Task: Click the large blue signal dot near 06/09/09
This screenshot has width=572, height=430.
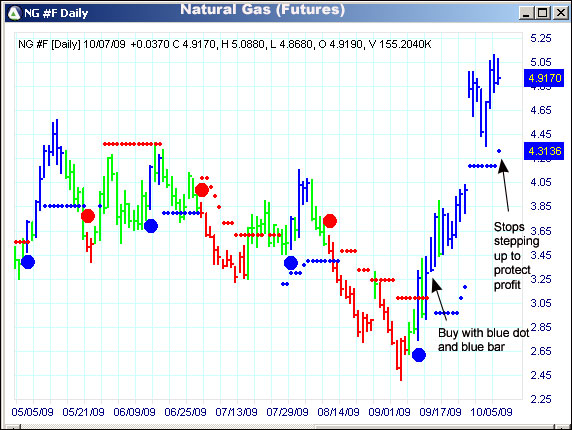Action: point(151,226)
